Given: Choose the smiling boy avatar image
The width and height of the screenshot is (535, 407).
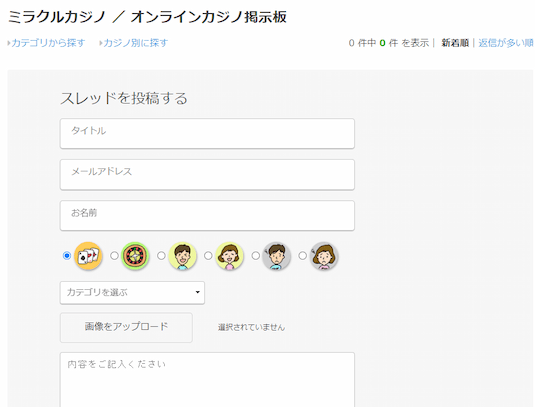Looking at the screenshot, I should 183,256.
